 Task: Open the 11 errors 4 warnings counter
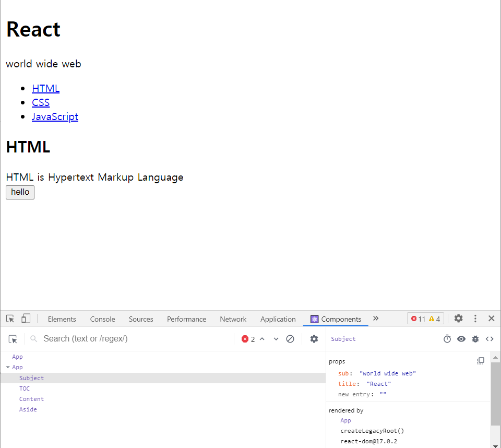tap(425, 319)
